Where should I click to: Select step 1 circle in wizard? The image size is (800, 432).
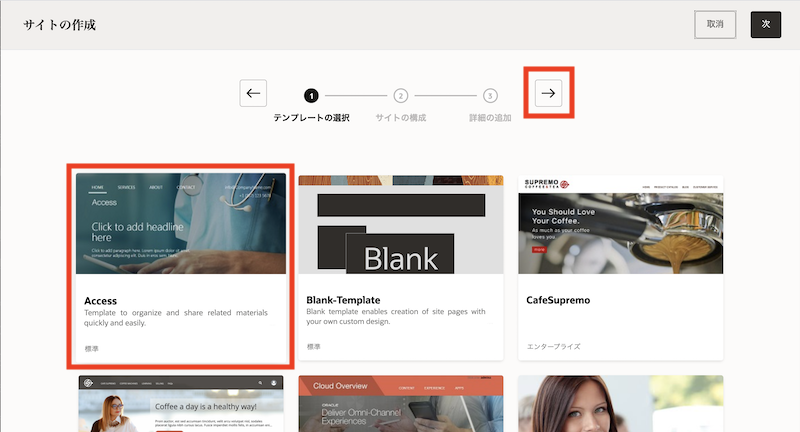click(311, 96)
